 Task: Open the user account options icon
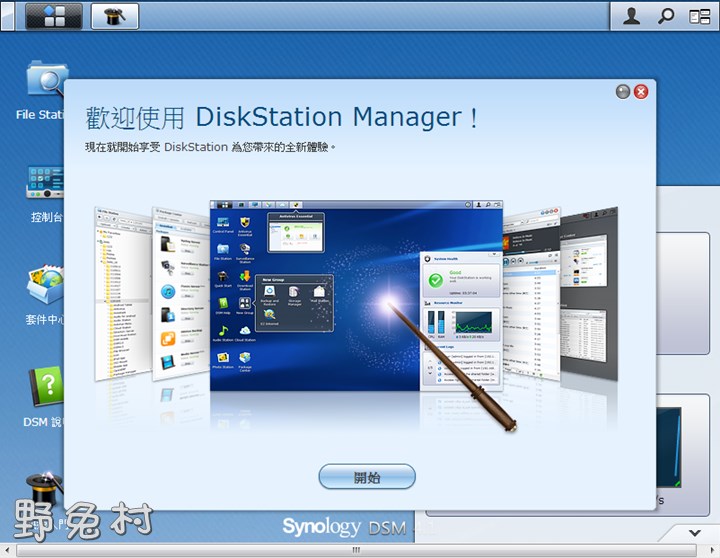tap(632, 16)
